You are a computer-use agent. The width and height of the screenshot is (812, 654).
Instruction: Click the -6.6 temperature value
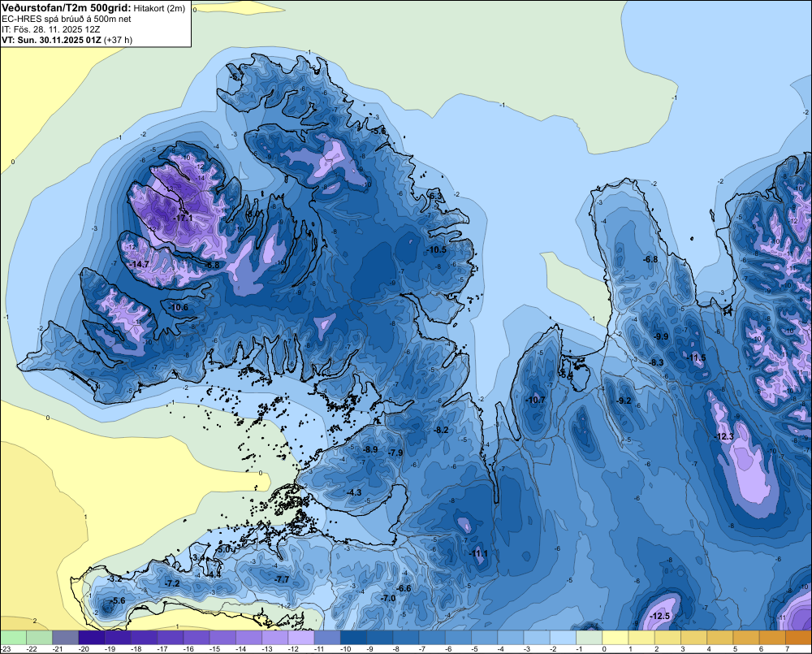[404, 589]
